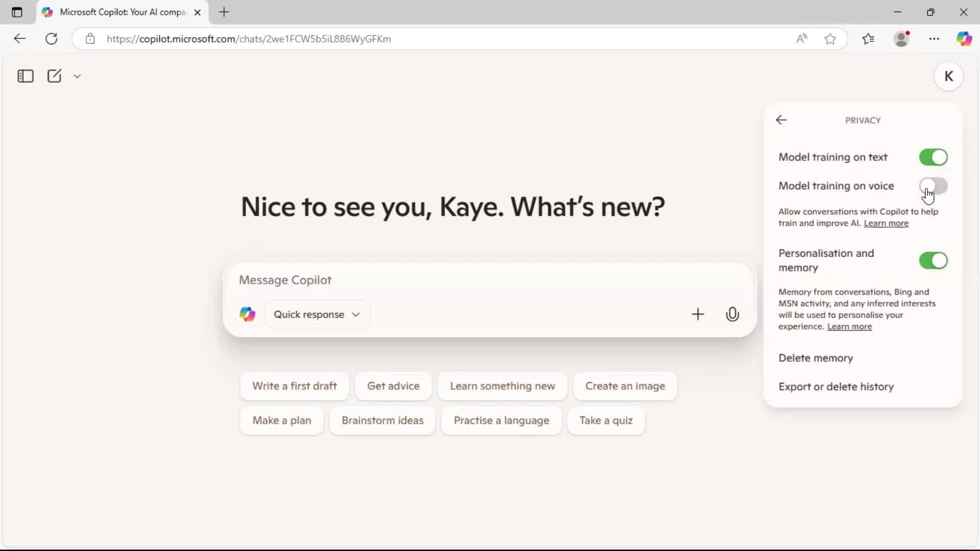
Task: Open the Favorites list icon
Action: (868, 39)
